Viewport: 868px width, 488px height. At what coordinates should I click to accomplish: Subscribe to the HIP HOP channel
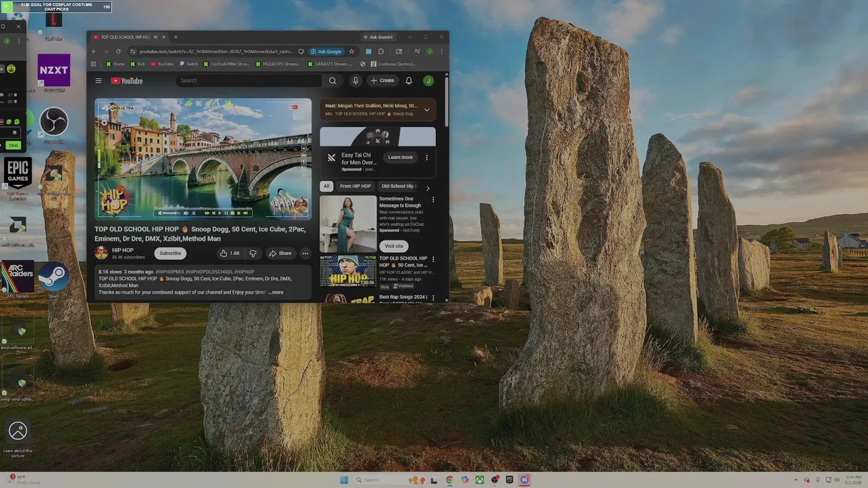click(170, 253)
